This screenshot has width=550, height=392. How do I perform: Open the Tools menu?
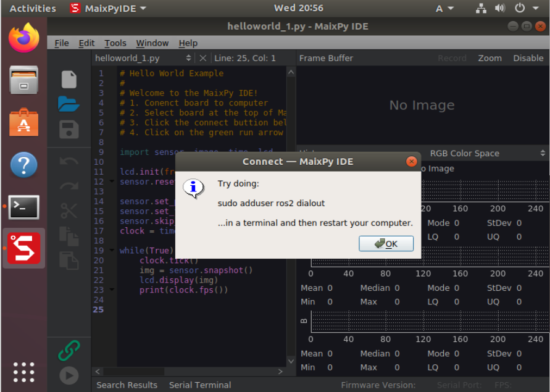tap(115, 43)
